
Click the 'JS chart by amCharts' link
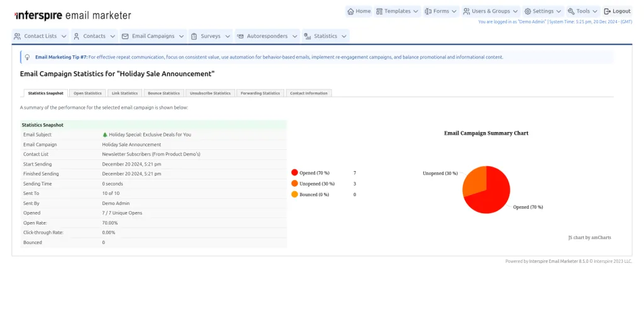coord(589,237)
